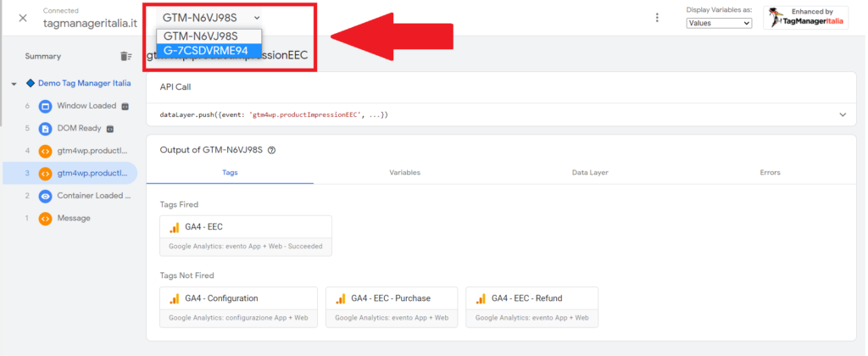Switch to the Data Layer tab
The image size is (868, 356).
click(590, 173)
